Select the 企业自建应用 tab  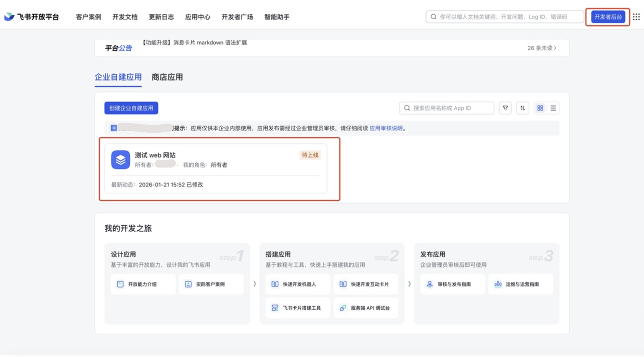click(118, 77)
